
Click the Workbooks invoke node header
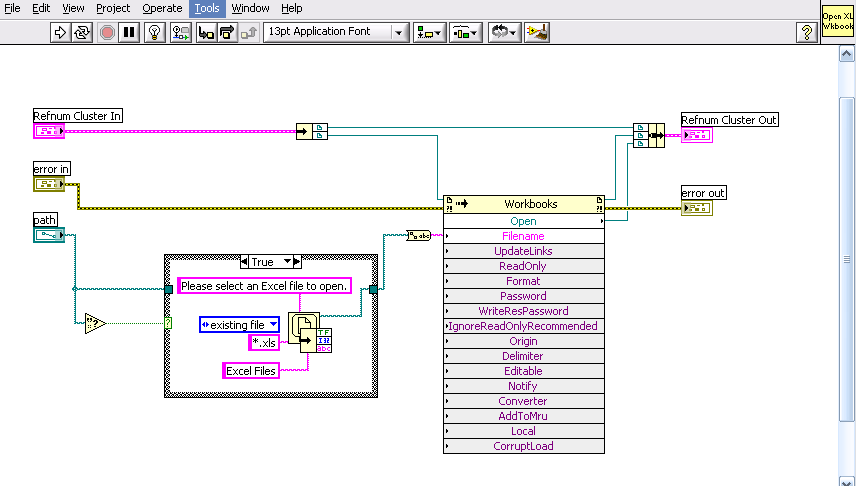pos(524,204)
